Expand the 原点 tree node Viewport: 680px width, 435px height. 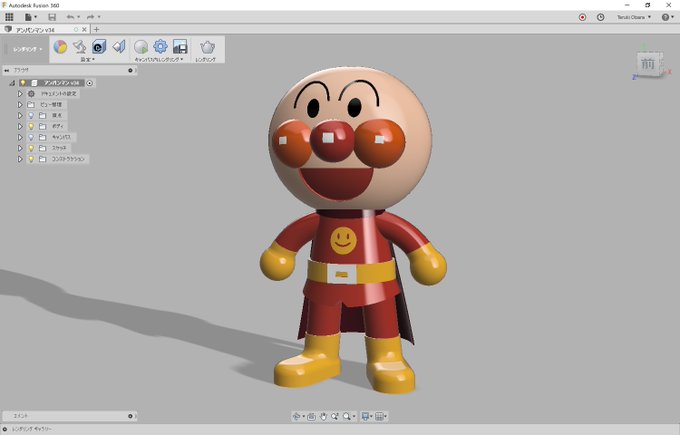pyautogui.click(x=20, y=115)
